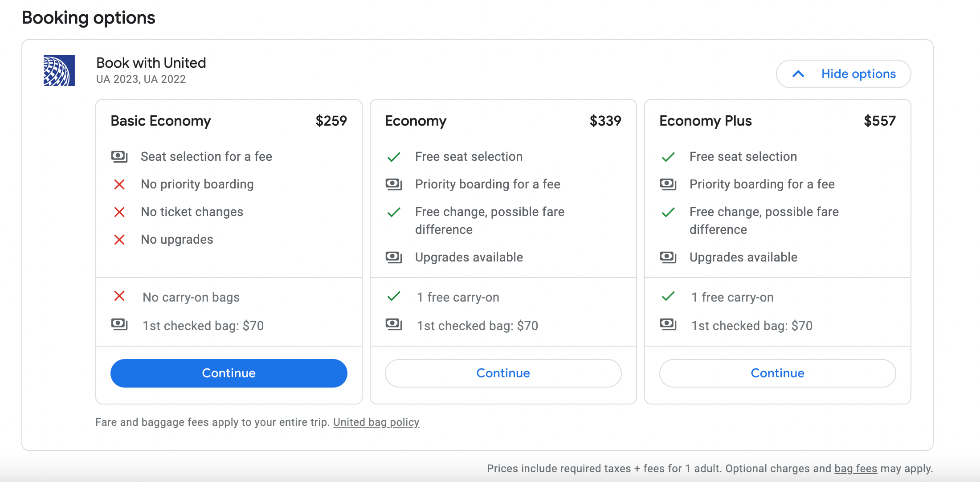Click red X next to No priority boarding
The height and width of the screenshot is (482, 980).
(119, 184)
